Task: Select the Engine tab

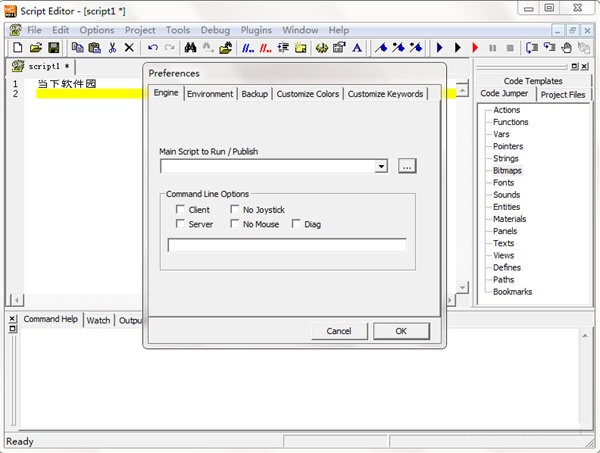Action: [166, 93]
